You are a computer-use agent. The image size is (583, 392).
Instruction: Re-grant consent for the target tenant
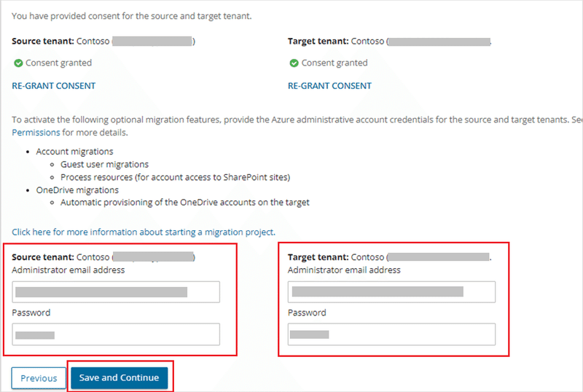tap(329, 86)
